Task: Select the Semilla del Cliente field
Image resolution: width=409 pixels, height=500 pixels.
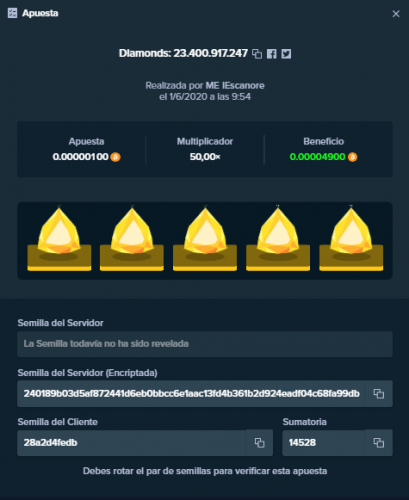Action: 132,443
